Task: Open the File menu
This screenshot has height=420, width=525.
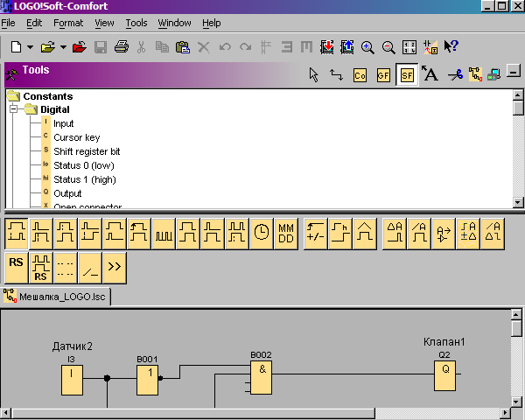Action: click(8, 23)
